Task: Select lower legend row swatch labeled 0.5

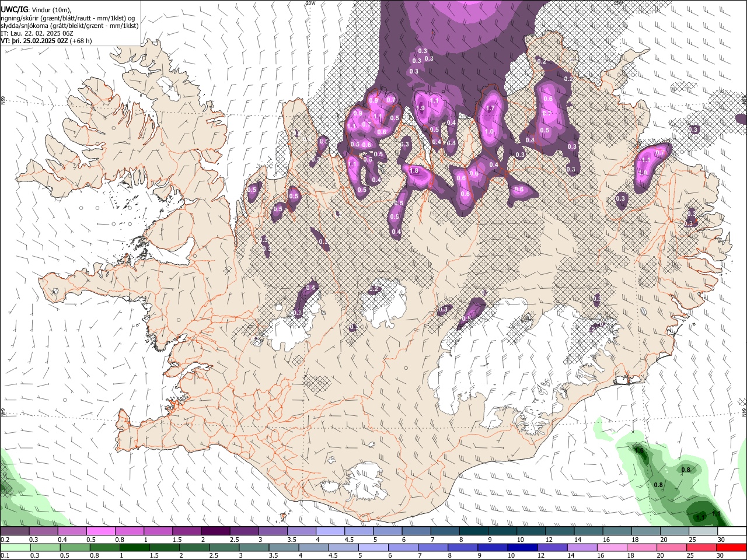Action: pyautogui.click(x=75, y=548)
